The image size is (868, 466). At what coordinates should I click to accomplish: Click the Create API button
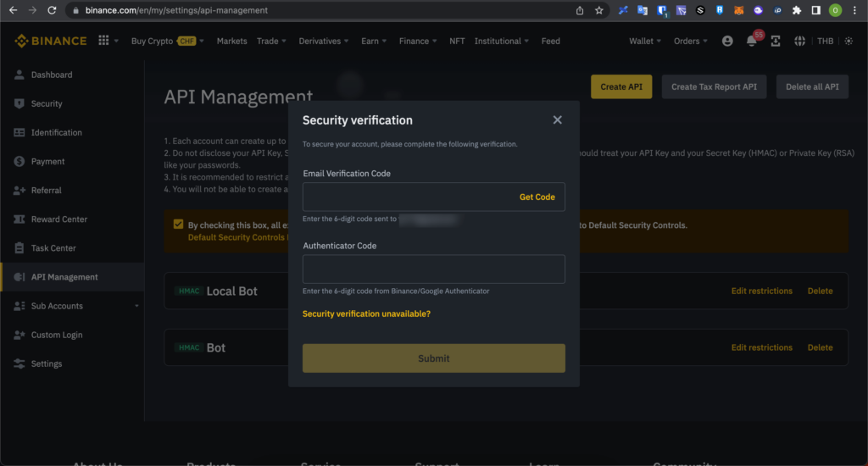point(621,87)
